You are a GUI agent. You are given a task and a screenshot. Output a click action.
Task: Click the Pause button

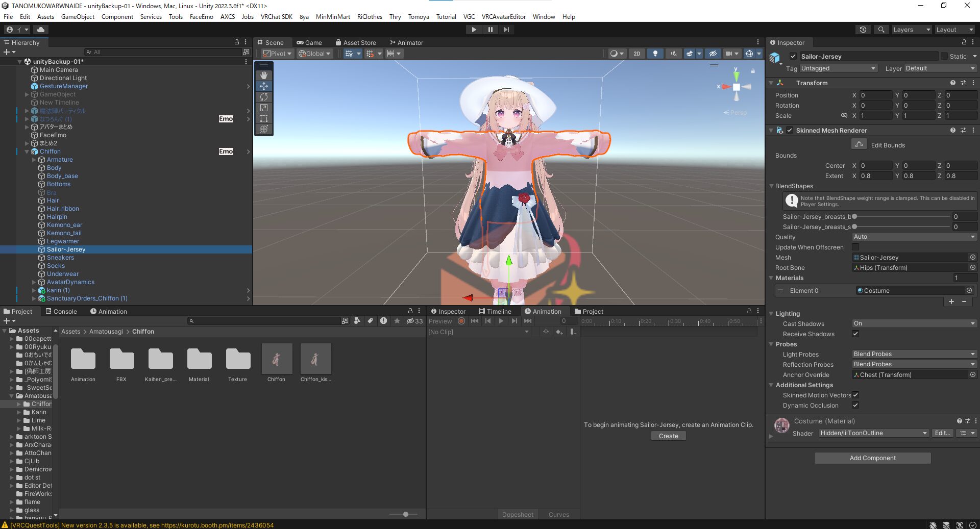[x=489, y=29]
